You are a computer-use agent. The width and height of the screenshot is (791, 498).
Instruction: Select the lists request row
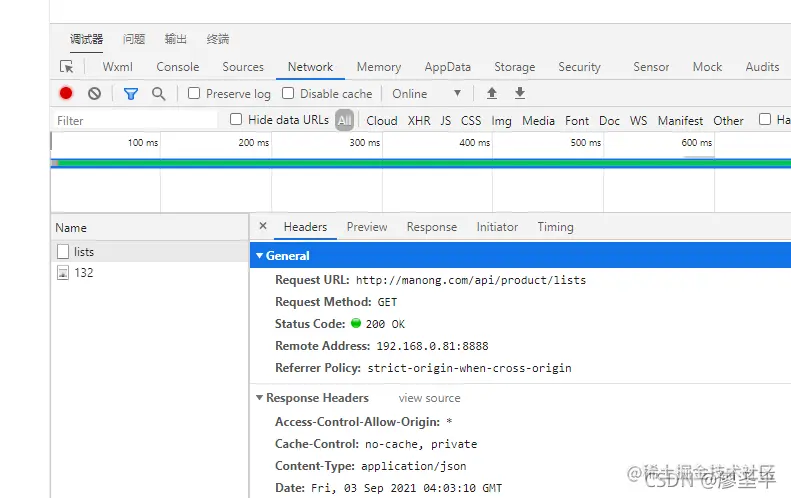point(150,251)
